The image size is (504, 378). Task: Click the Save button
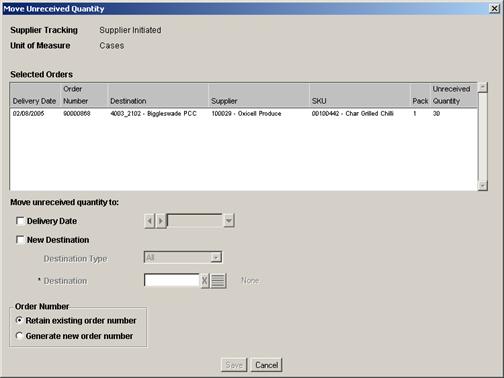234,365
